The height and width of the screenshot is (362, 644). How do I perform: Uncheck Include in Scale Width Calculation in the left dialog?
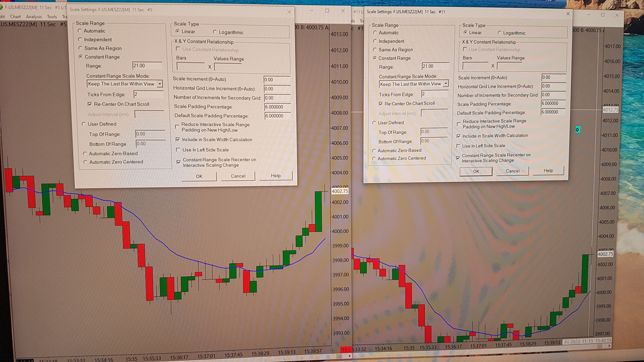(177, 139)
